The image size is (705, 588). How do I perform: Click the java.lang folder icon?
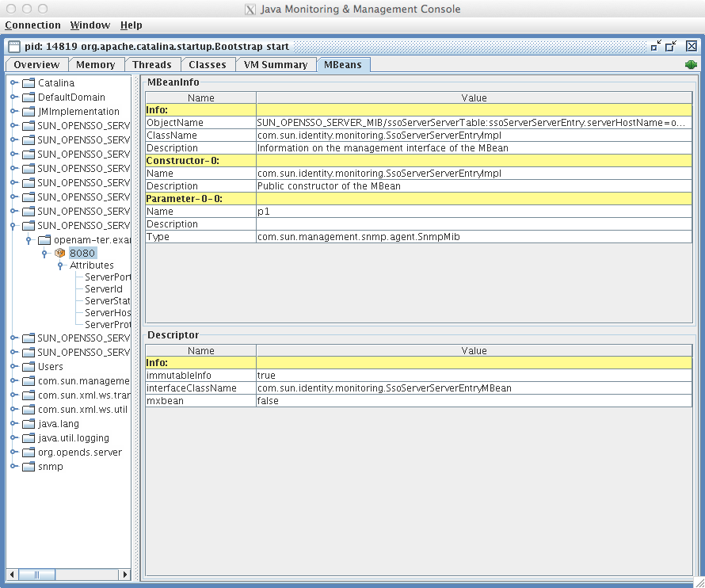(x=27, y=423)
